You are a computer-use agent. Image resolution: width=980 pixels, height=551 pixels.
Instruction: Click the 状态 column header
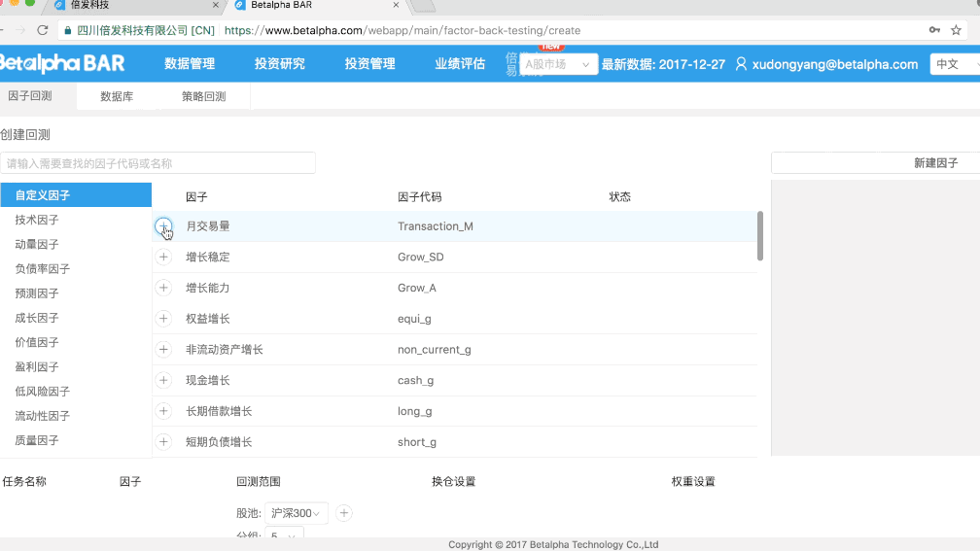click(x=620, y=196)
